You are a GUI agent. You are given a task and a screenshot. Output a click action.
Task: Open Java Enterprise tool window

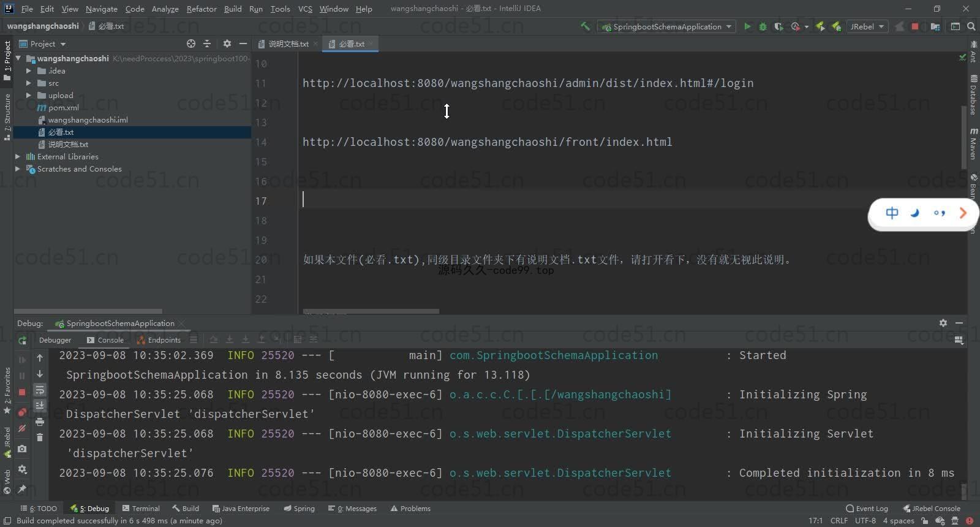tap(241, 509)
